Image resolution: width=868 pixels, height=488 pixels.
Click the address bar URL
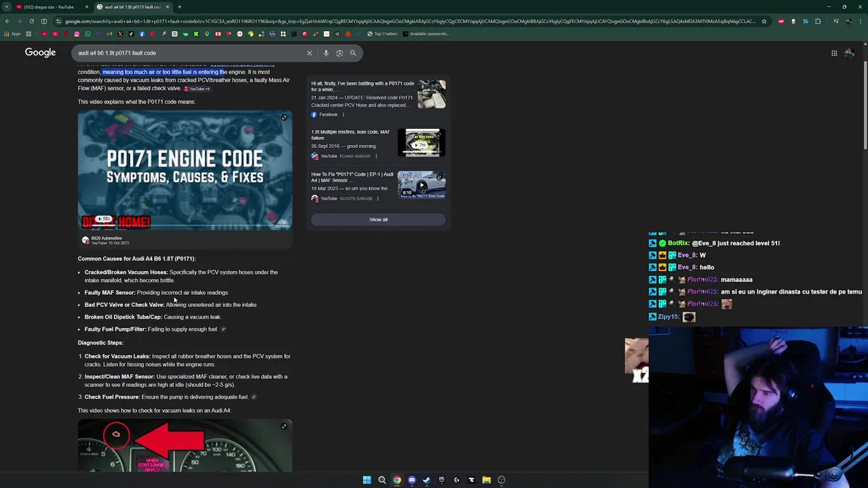point(410,21)
